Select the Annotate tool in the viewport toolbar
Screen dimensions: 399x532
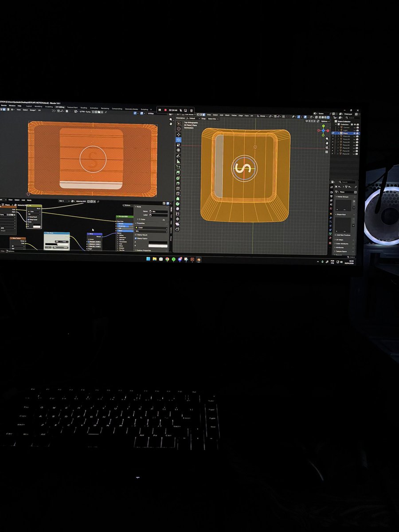point(179,156)
